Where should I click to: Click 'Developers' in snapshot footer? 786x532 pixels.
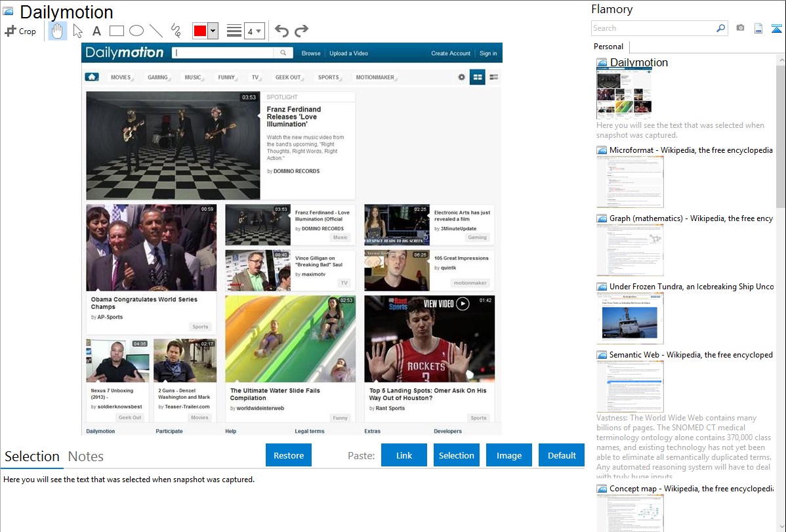447,431
